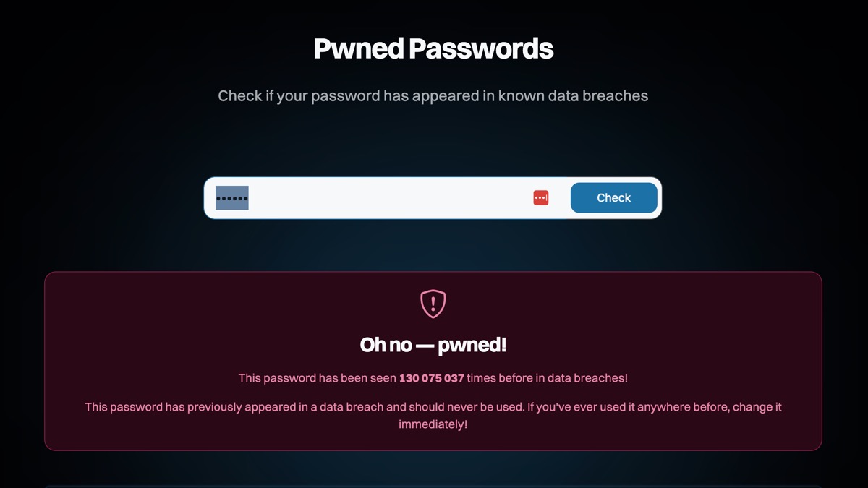Screen dimensions: 868x488
Task: Click the word "pwned!" in result heading
Action: (472, 345)
